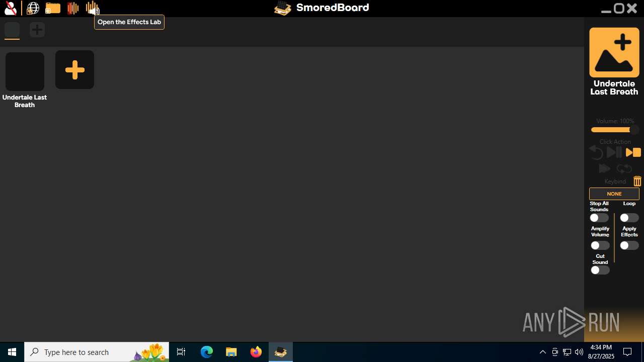
Task: Select the first soundboard page tab
Action: [x=12, y=30]
